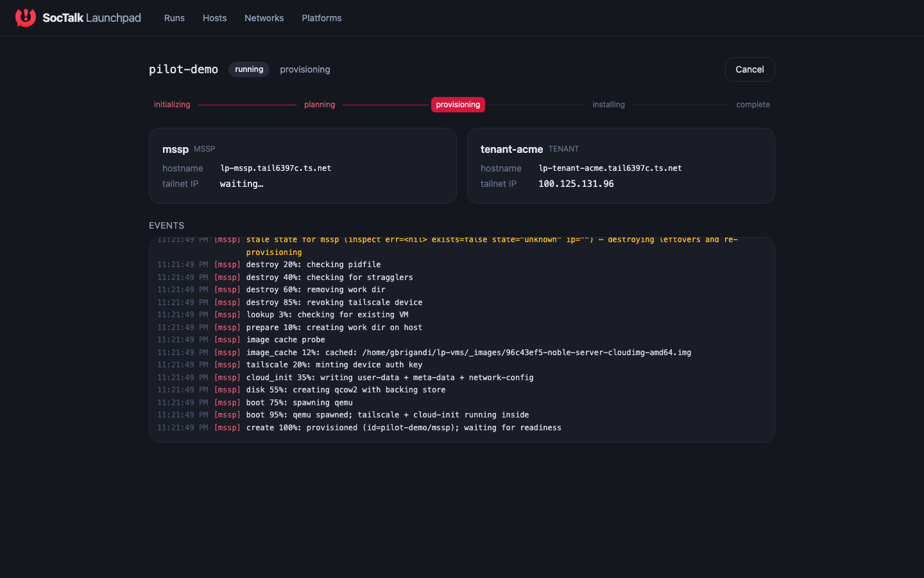Screen dimensions: 924x578
Task: Go to the Hosts page
Action: pos(215,18)
